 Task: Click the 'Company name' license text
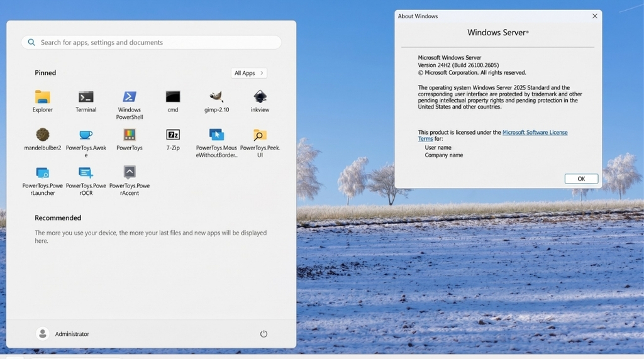[x=443, y=155]
